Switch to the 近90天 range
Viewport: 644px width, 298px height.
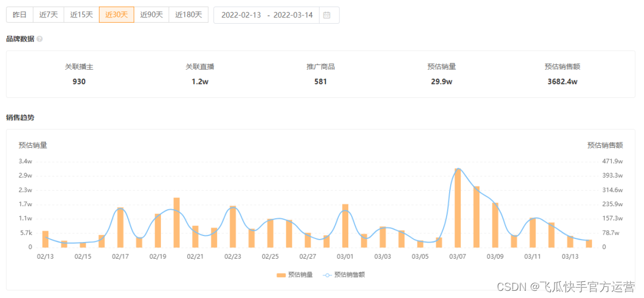pyautogui.click(x=151, y=15)
